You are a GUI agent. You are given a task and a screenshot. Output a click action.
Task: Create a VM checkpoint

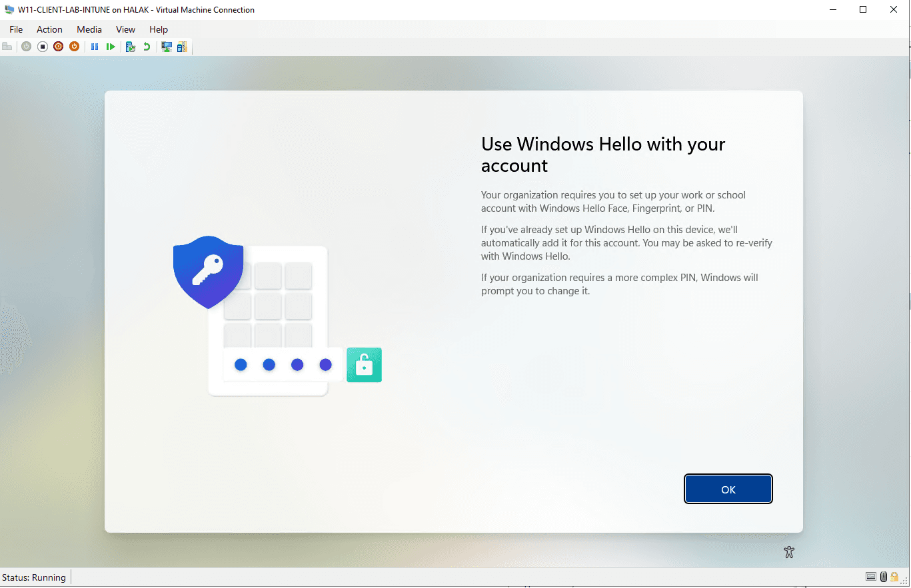tap(131, 47)
